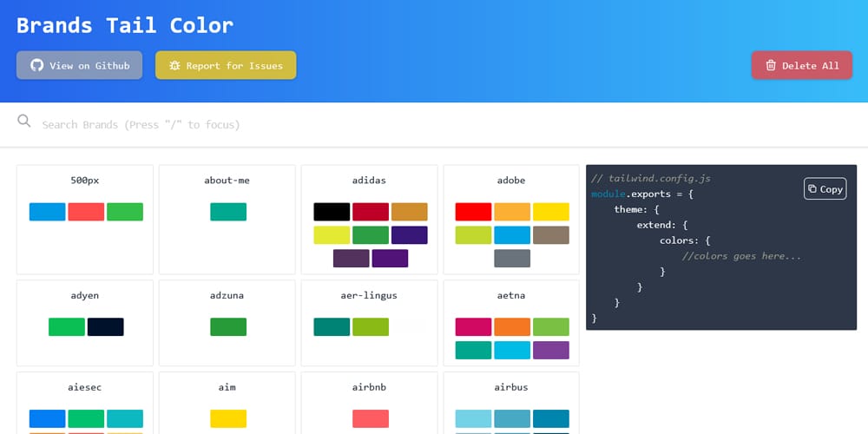The width and height of the screenshot is (868, 434).
Task: Click the aiesec brand name
Action: tap(85, 387)
